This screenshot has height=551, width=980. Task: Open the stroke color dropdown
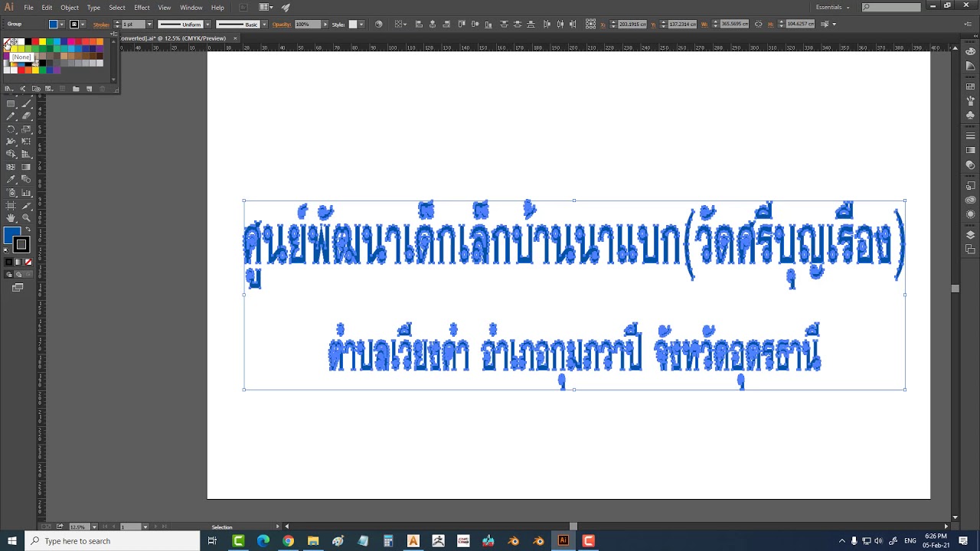pyautogui.click(x=83, y=24)
